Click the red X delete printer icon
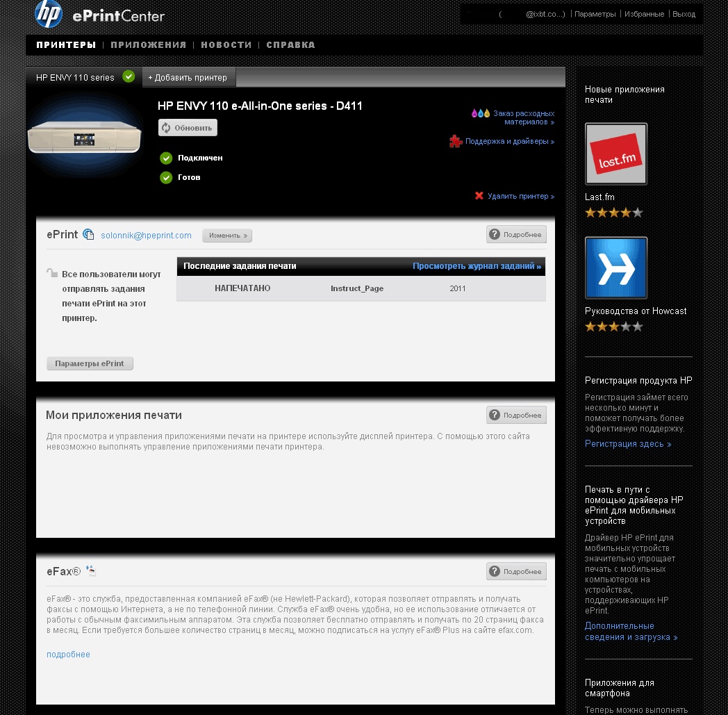The image size is (728, 715). (479, 195)
